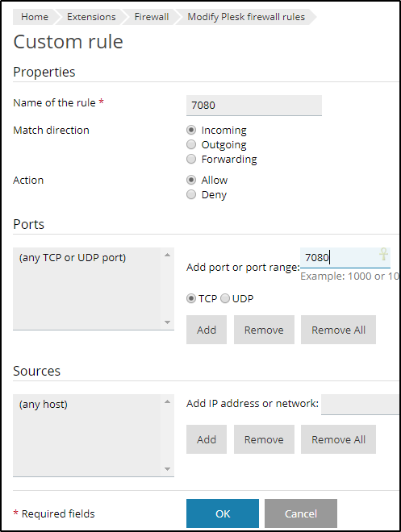Click Add button under Ports
The height and width of the screenshot is (532, 401).
(x=207, y=330)
